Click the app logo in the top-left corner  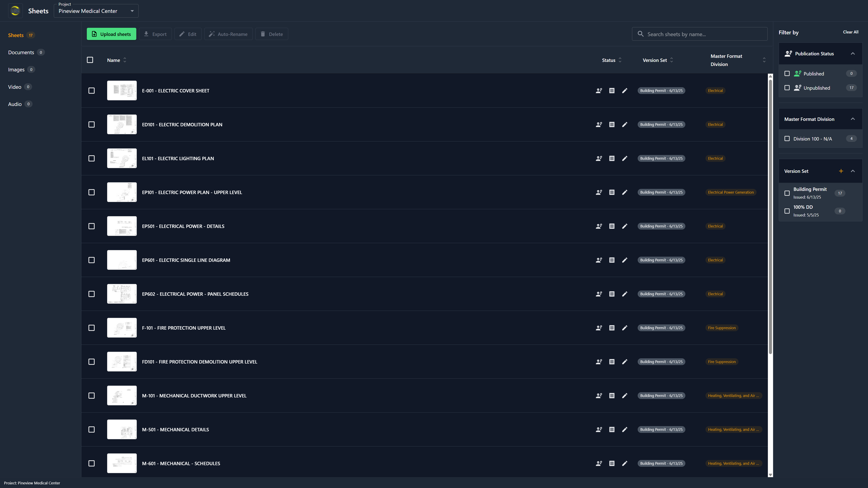pyautogui.click(x=15, y=11)
